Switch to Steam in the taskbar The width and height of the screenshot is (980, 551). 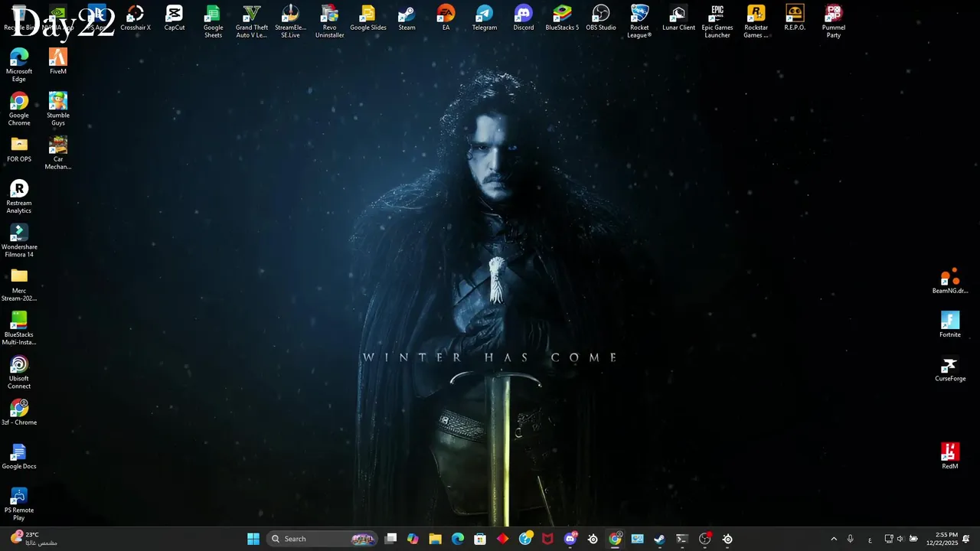coord(660,539)
